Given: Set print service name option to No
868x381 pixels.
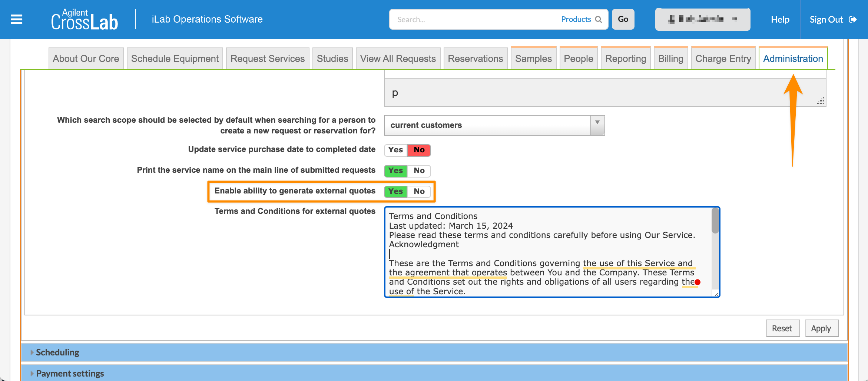Looking at the screenshot, I should point(419,171).
